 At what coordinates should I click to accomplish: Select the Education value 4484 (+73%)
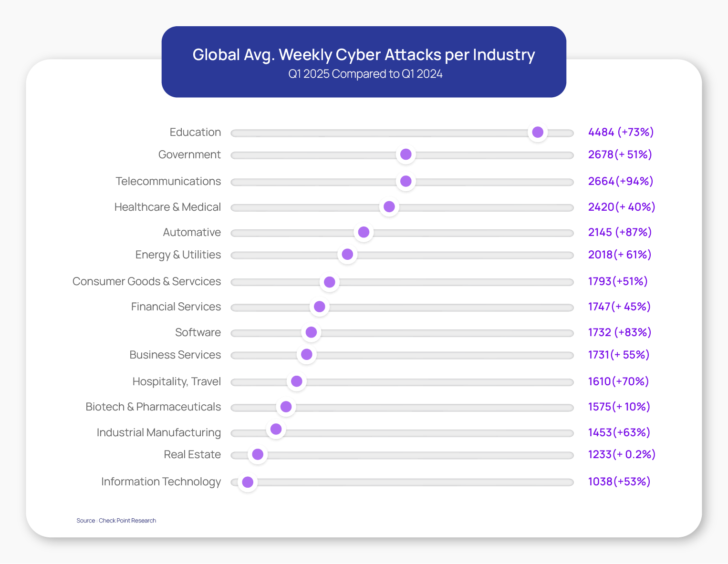[621, 132]
